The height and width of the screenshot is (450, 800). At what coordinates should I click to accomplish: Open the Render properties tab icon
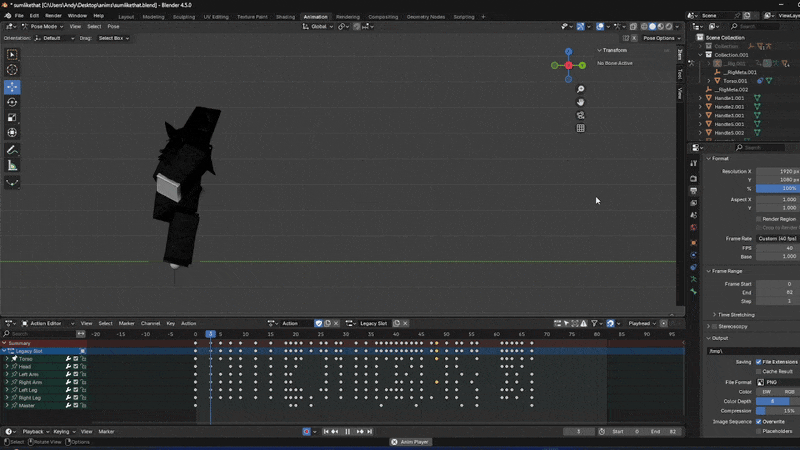(693, 179)
